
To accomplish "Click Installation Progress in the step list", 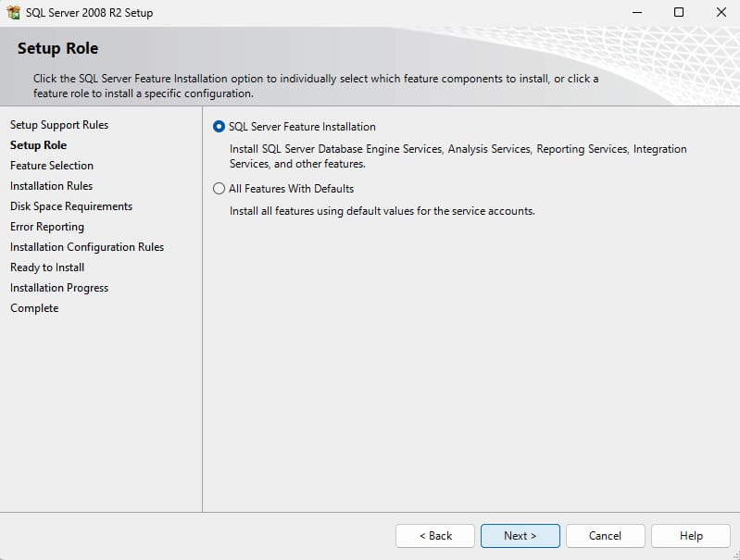I will [59, 287].
